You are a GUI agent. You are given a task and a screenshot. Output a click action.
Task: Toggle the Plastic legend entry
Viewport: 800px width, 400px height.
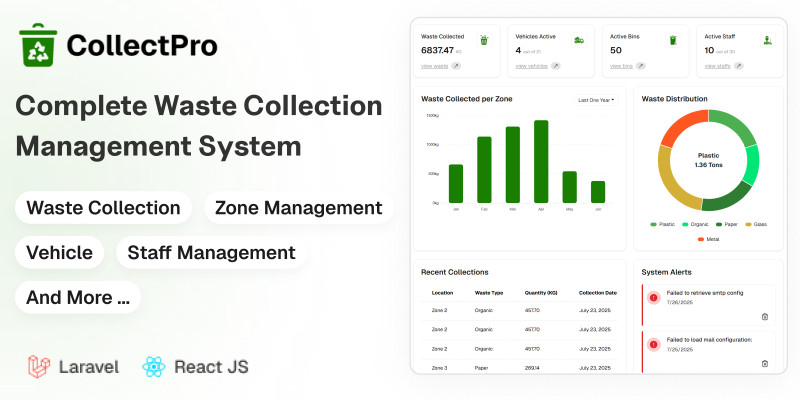tap(662, 224)
